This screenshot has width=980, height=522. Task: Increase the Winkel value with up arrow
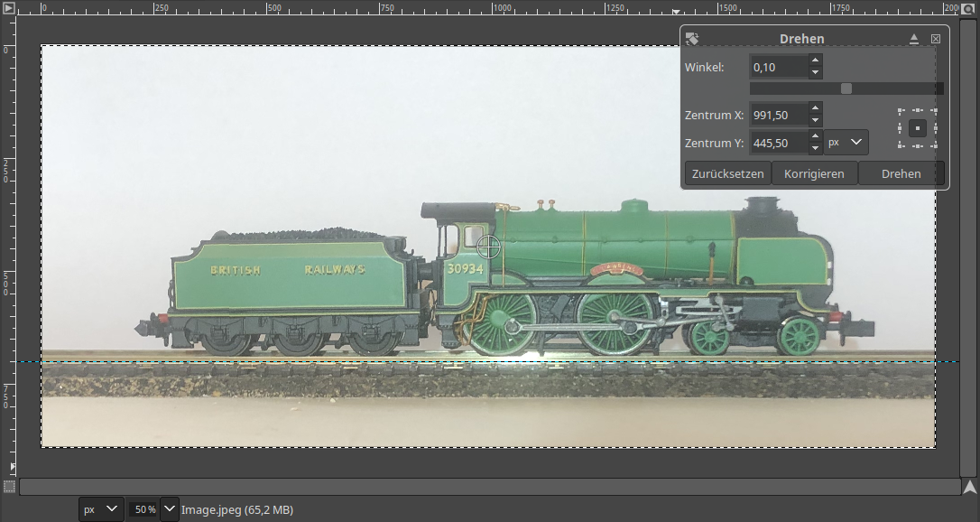815,61
